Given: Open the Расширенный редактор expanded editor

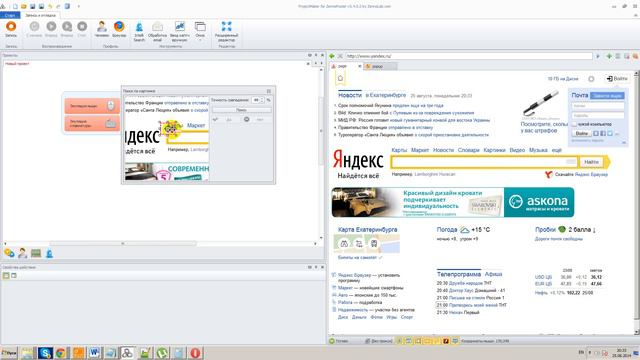Looking at the screenshot, I should pyautogui.click(x=226, y=32).
